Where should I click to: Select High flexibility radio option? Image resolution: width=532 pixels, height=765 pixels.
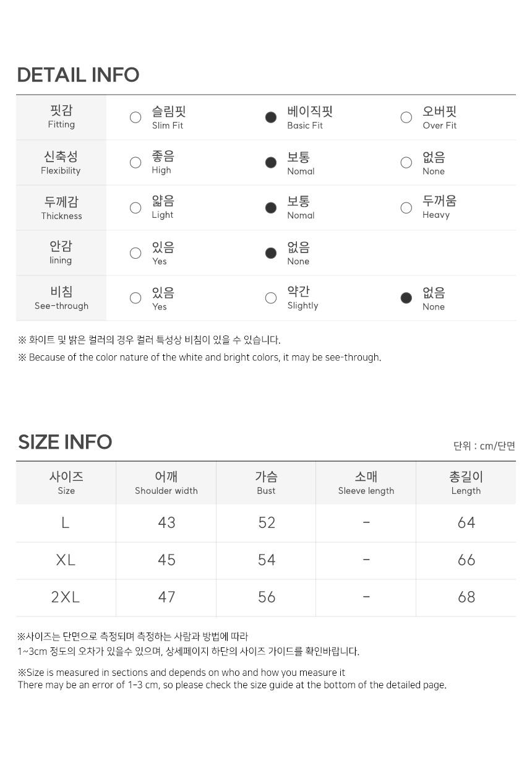(135, 163)
